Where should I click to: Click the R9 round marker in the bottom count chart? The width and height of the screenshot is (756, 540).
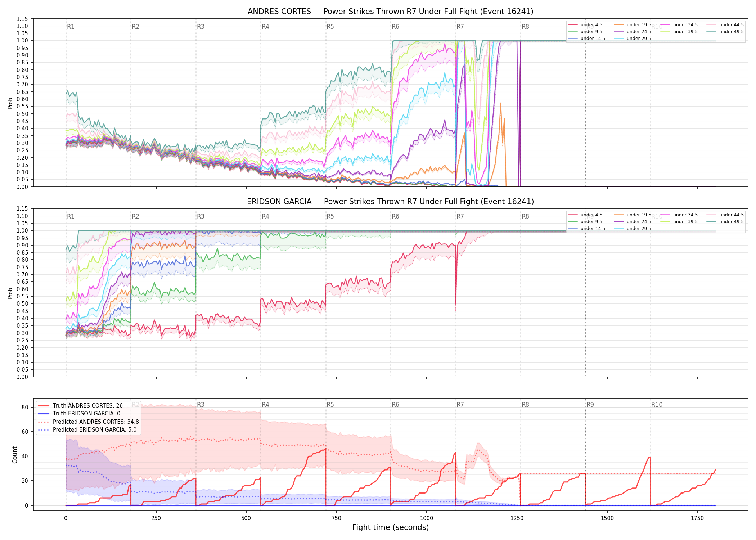tap(590, 405)
